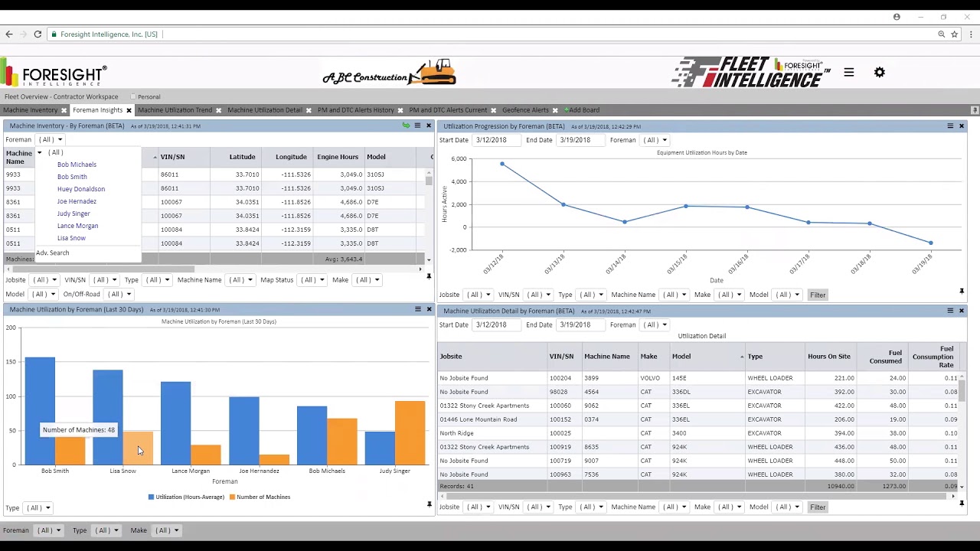The image size is (980, 551).
Task: Switch to the Machine Utilization Detail tab
Action: (265, 110)
